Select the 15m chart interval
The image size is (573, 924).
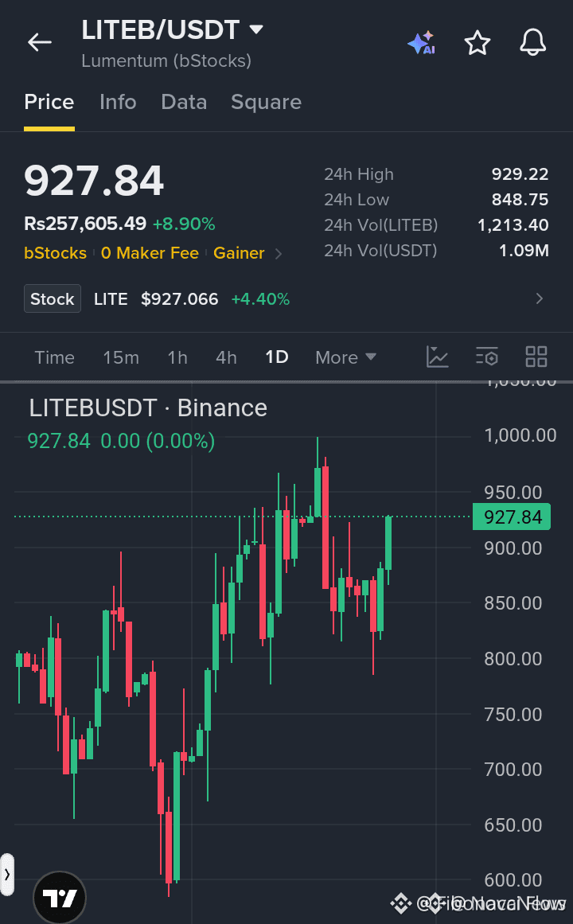[x=121, y=357]
